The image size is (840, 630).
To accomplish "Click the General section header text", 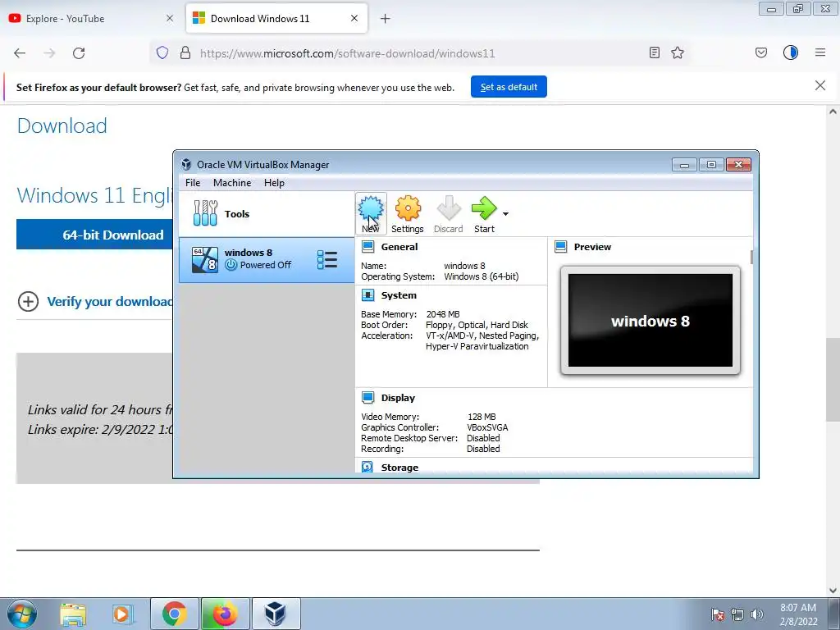I will pyautogui.click(x=399, y=247).
